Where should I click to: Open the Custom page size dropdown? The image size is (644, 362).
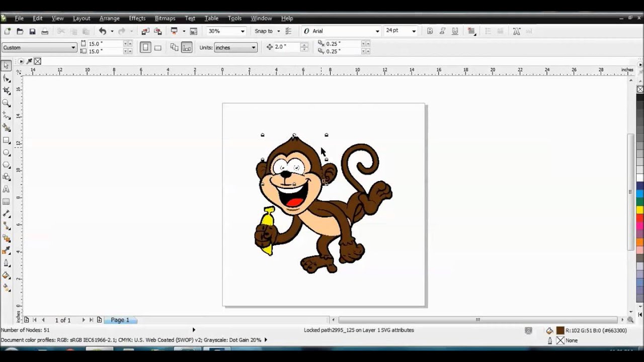pos(73,47)
